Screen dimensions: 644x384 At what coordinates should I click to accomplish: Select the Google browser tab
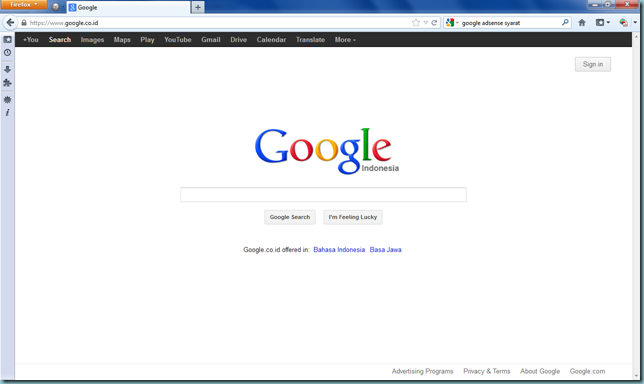coord(128,7)
